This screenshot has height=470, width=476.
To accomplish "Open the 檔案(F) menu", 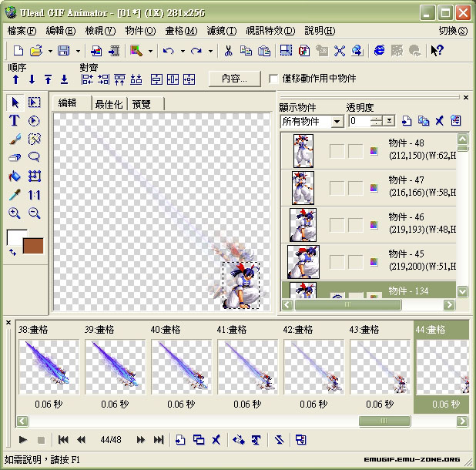I will 22,31.
